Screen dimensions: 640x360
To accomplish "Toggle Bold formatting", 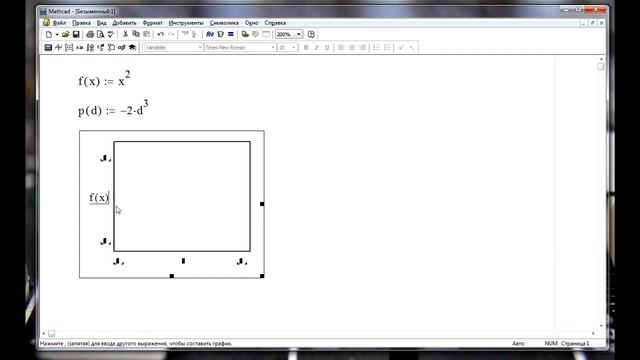I will tap(306, 48).
